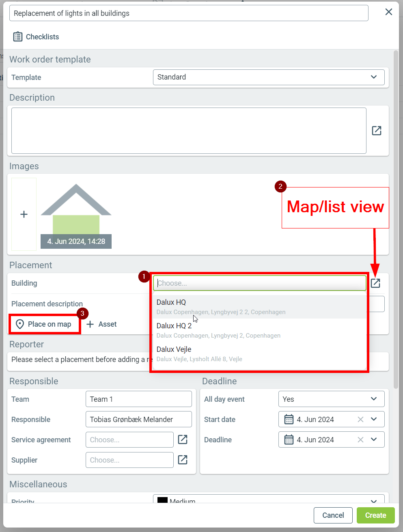Image resolution: width=403 pixels, height=532 pixels.
Task: Open Service agreement list popup icon
Action: [183, 439]
